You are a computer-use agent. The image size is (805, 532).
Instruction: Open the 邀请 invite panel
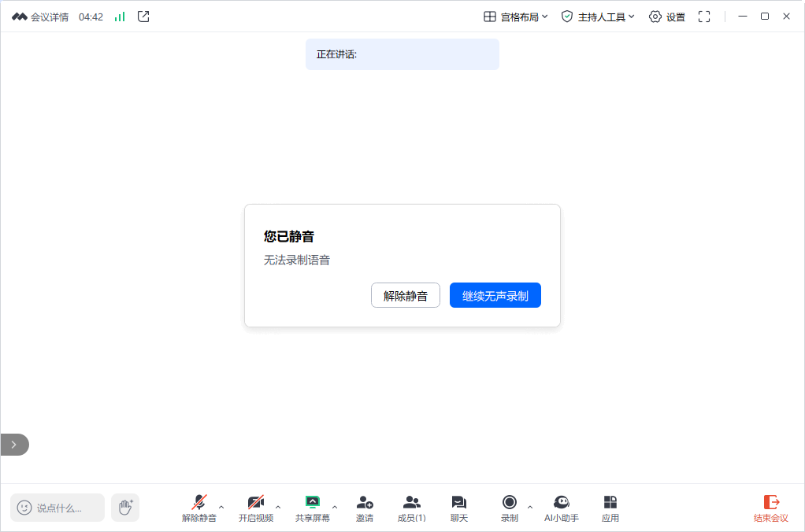365,508
